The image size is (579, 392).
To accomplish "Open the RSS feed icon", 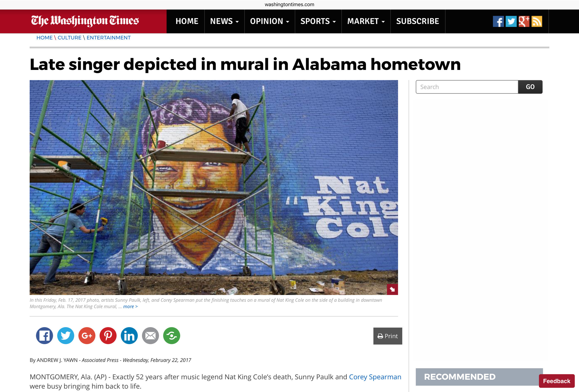I will [x=537, y=22].
